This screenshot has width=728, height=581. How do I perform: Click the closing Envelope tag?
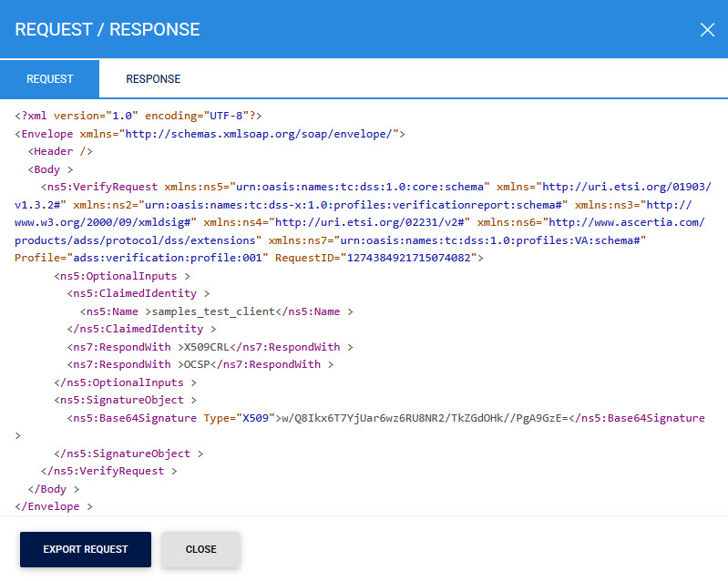coord(54,506)
